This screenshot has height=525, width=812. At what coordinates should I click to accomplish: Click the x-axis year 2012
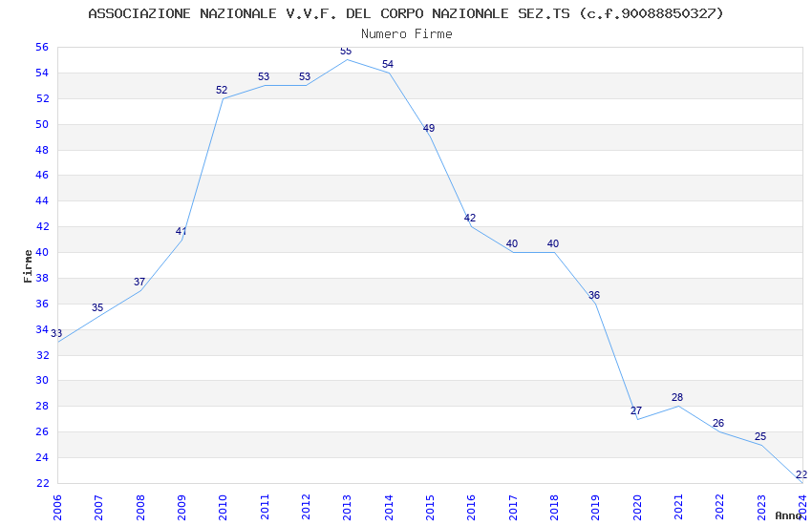306,508
